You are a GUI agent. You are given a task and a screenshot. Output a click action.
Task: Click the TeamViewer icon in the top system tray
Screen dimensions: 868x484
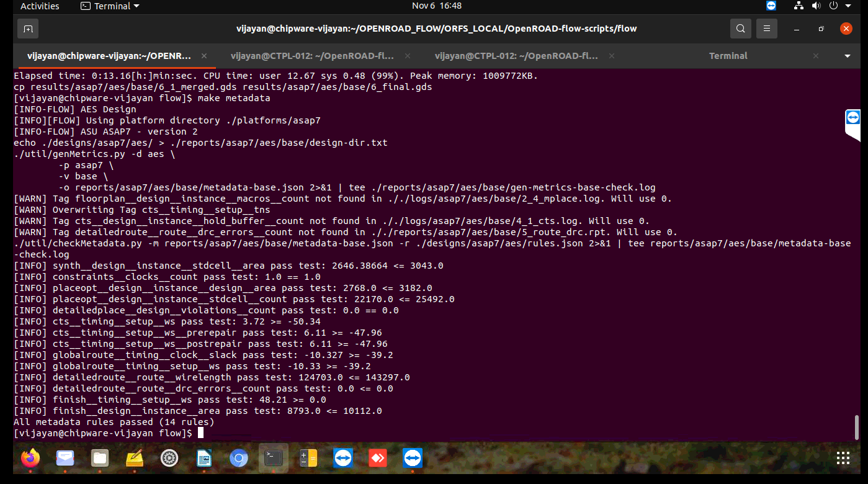coord(771,6)
